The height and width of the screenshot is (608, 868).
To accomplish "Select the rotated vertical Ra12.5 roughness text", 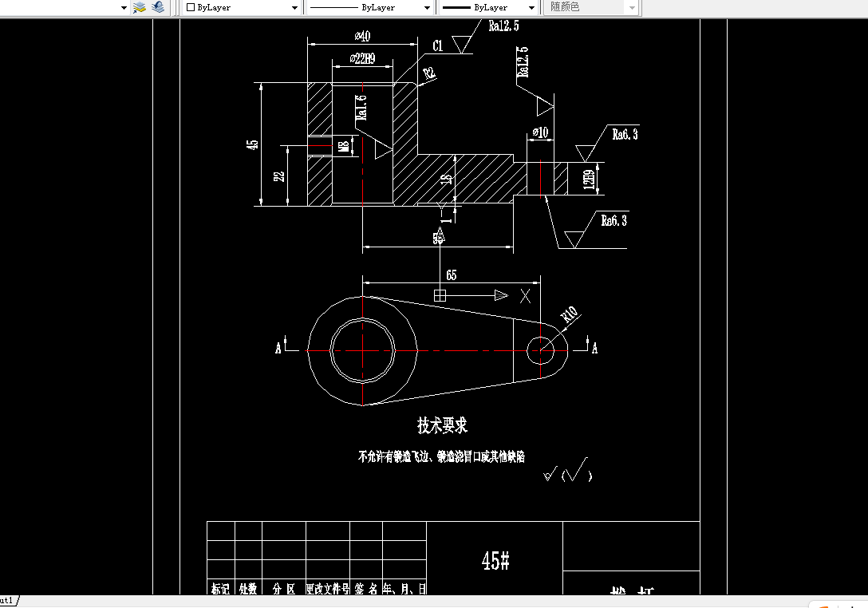I will click(523, 62).
